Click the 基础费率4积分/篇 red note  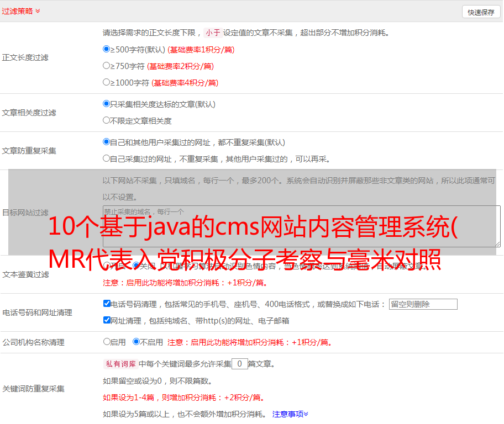coord(185,83)
